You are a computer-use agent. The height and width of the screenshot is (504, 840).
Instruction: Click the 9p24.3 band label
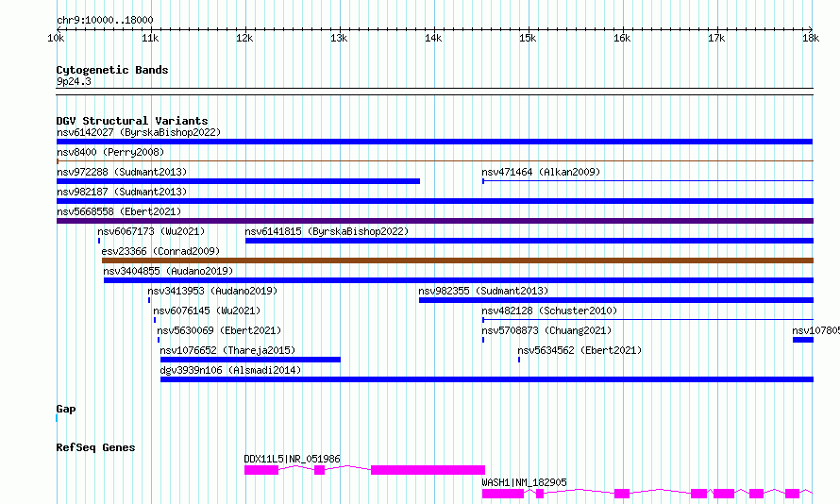[74, 81]
